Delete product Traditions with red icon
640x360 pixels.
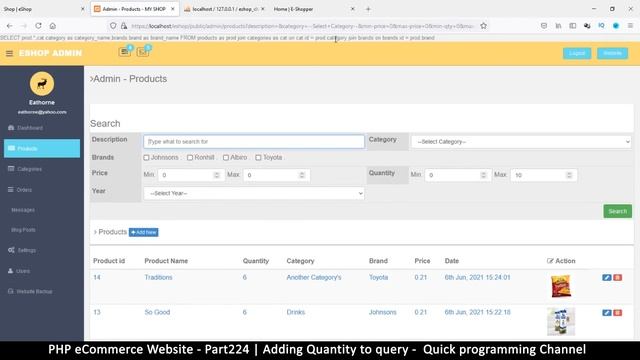tap(618, 278)
